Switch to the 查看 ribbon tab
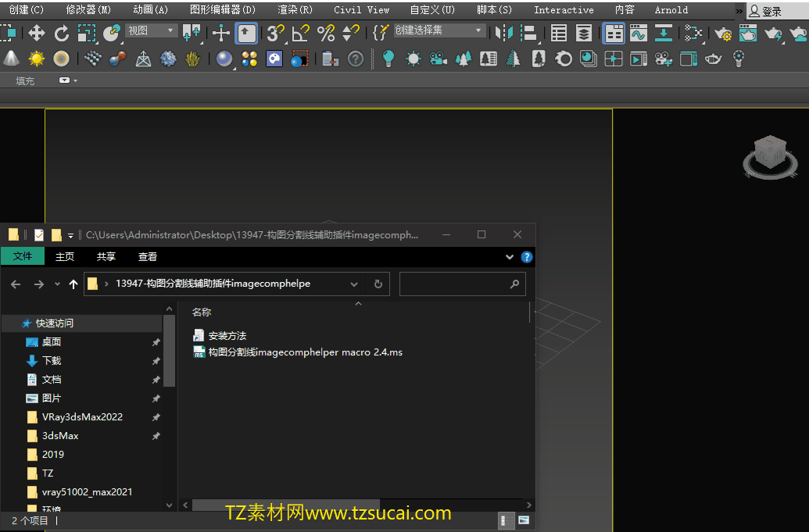 point(148,256)
